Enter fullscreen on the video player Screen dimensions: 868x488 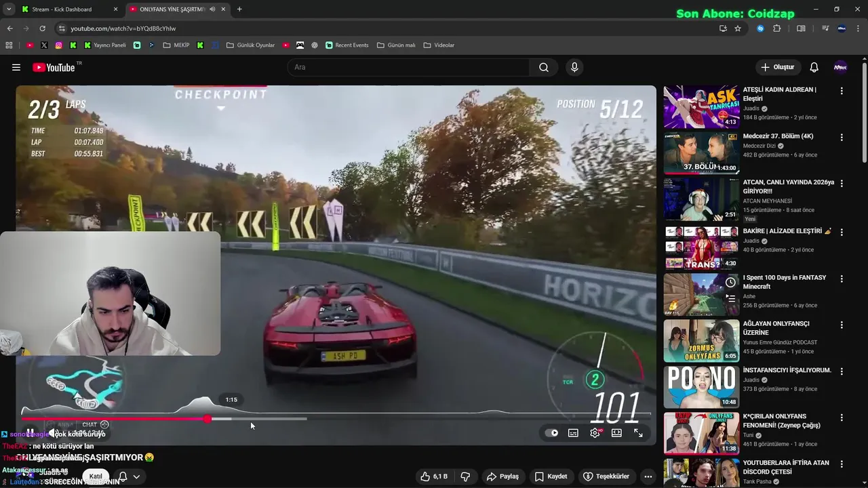click(638, 433)
